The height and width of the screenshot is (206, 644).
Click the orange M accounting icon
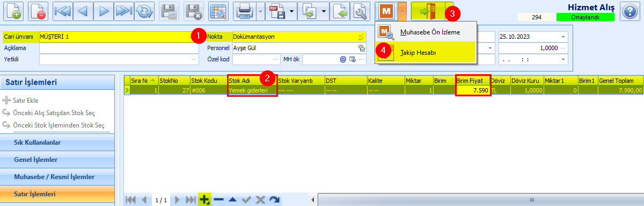(x=385, y=11)
